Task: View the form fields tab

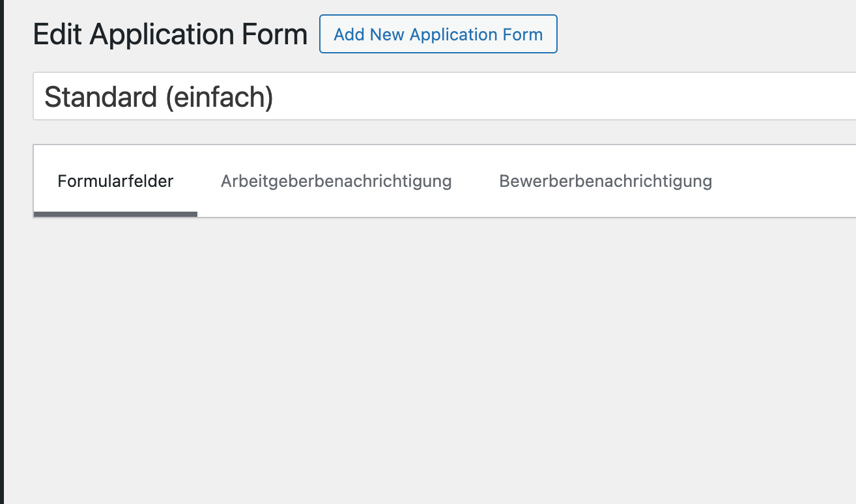Action: click(x=115, y=181)
